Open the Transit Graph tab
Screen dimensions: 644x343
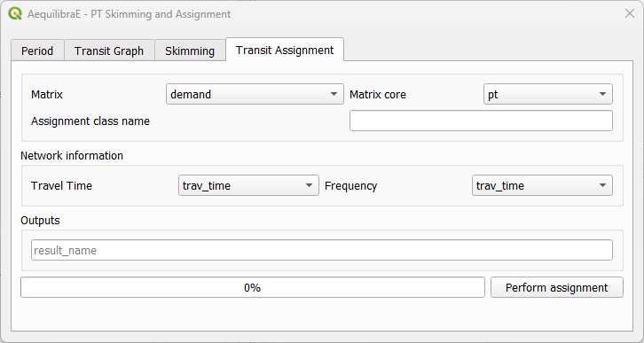point(109,51)
